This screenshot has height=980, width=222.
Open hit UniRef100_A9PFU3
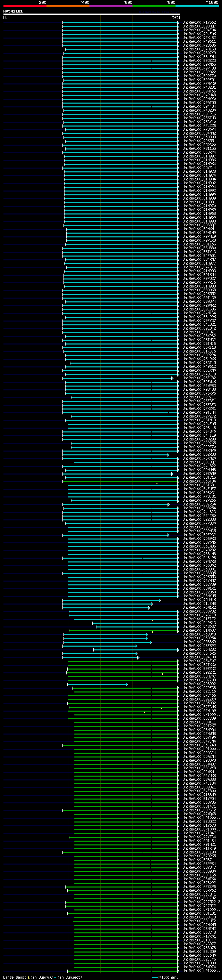(x=199, y=68)
